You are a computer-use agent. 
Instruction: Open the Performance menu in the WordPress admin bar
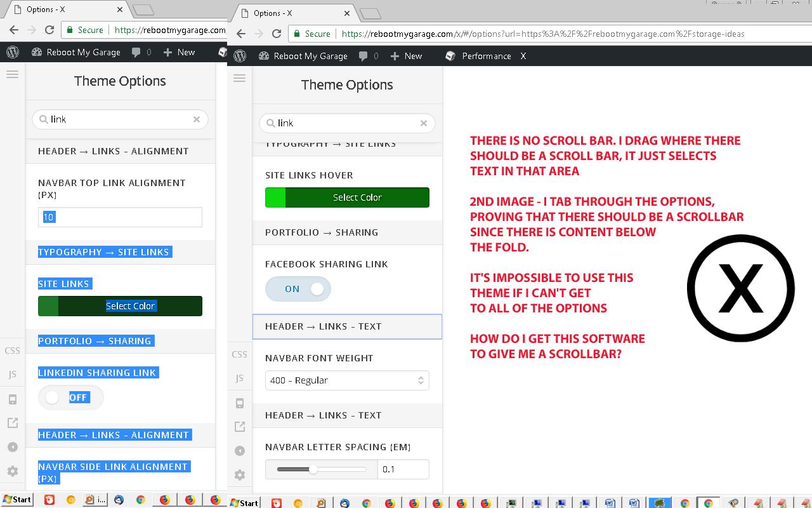tap(486, 56)
